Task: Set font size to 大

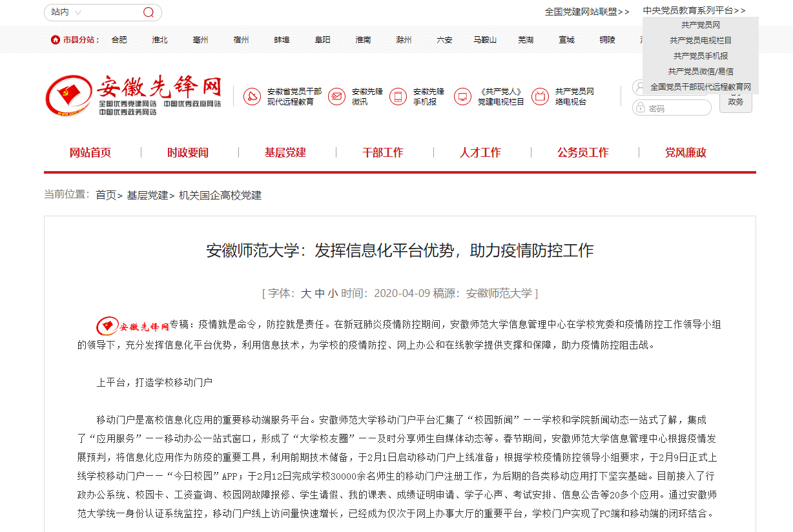Action: coord(306,293)
